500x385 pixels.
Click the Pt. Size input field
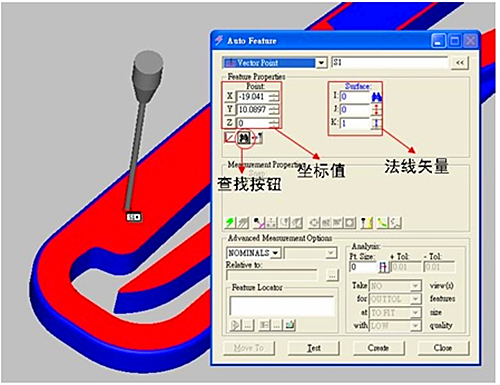363,267
